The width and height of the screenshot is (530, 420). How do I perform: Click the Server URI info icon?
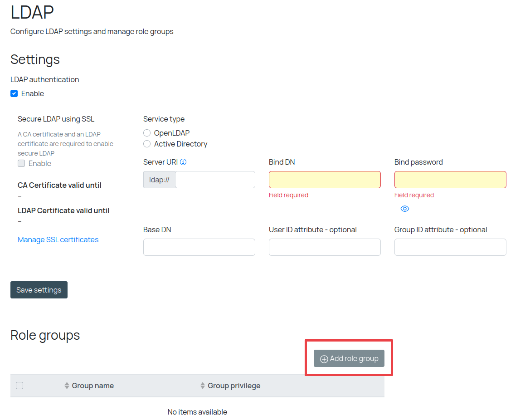pos(183,162)
